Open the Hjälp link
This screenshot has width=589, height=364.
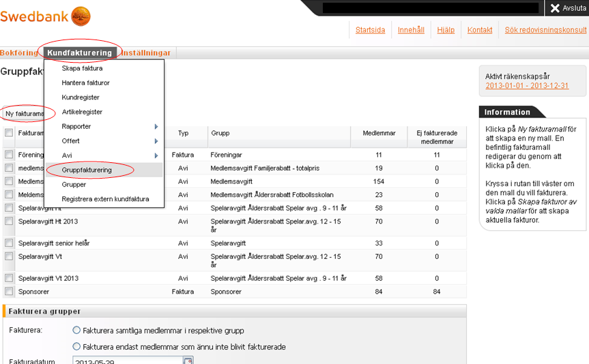[446, 30]
